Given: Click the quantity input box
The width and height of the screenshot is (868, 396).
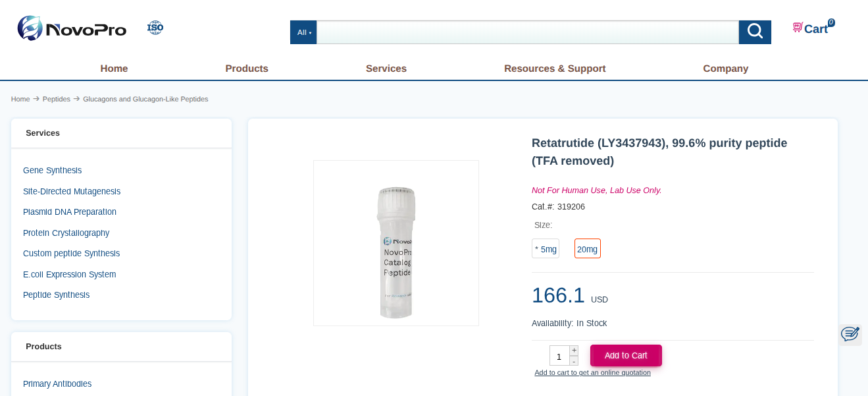Looking at the screenshot, I should [x=559, y=356].
